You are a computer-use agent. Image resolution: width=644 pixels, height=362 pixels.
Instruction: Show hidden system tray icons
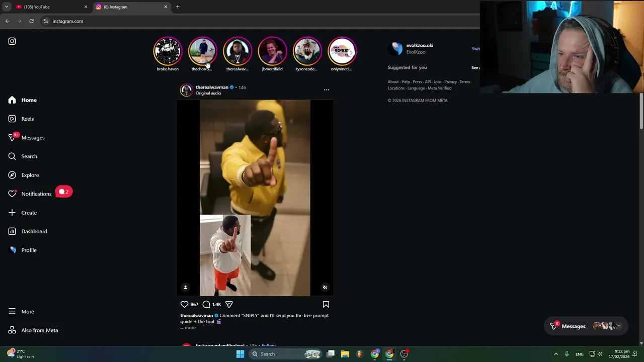pos(556,354)
